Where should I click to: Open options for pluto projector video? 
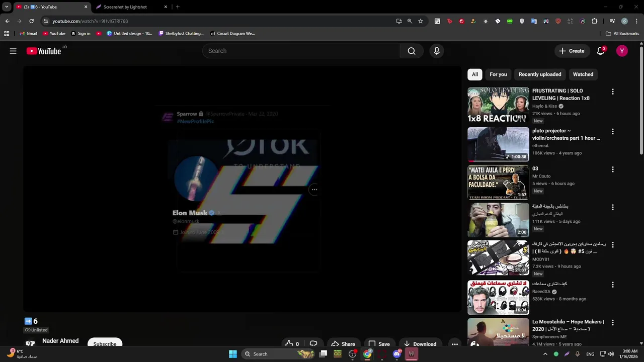[x=612, y=131]
